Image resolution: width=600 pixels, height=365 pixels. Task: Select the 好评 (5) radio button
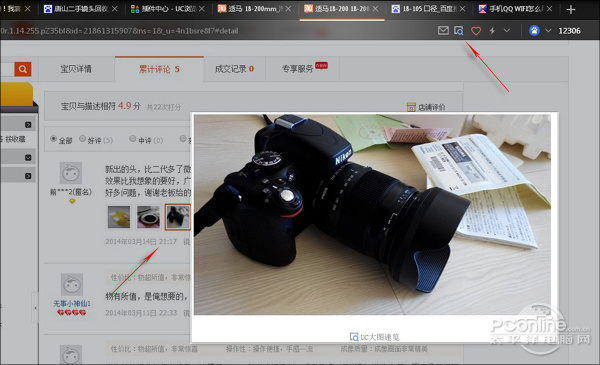pyautogui.click(x=82, y=139)
